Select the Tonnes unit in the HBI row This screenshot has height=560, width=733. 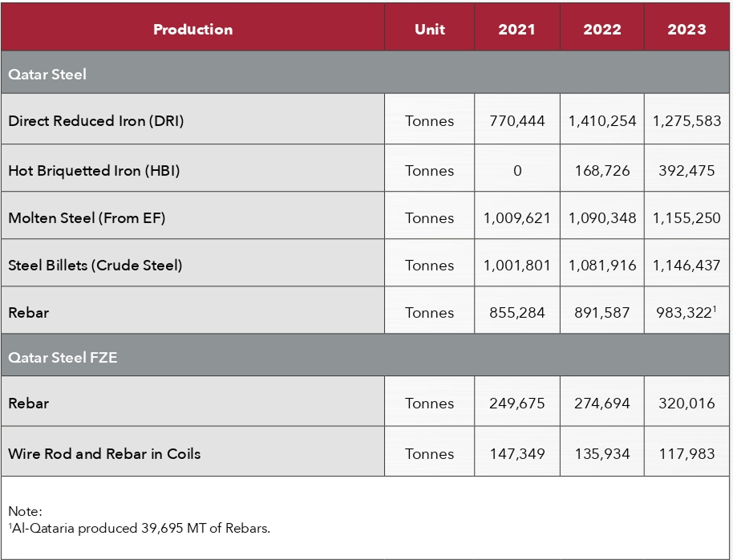(x=430, y=171)
